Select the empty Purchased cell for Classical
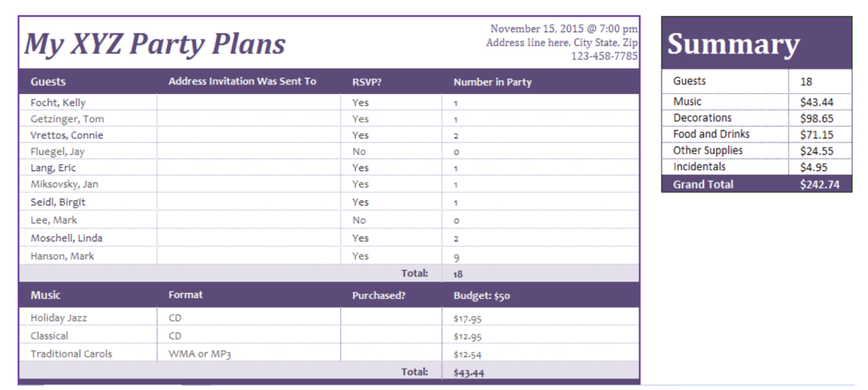The image size is (868, 390). [x=391, y=336]
